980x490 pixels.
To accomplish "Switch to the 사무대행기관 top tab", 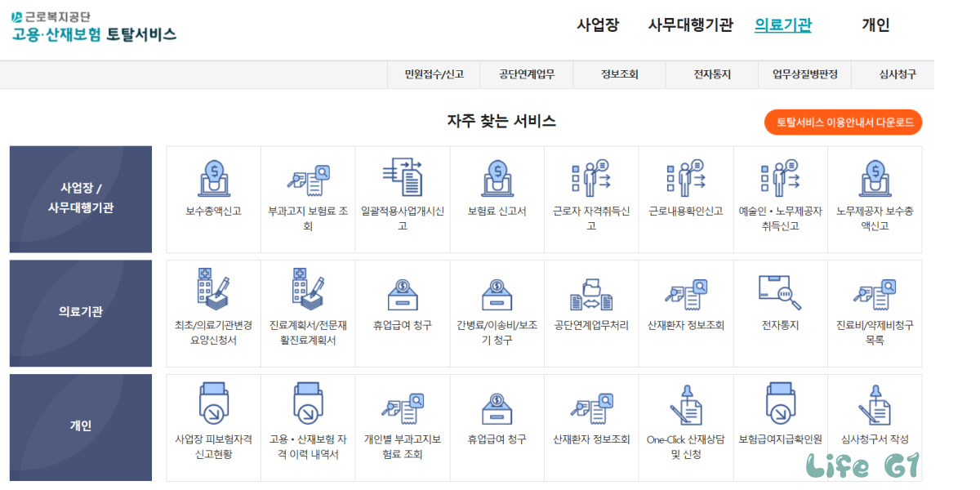I will 691,24.
